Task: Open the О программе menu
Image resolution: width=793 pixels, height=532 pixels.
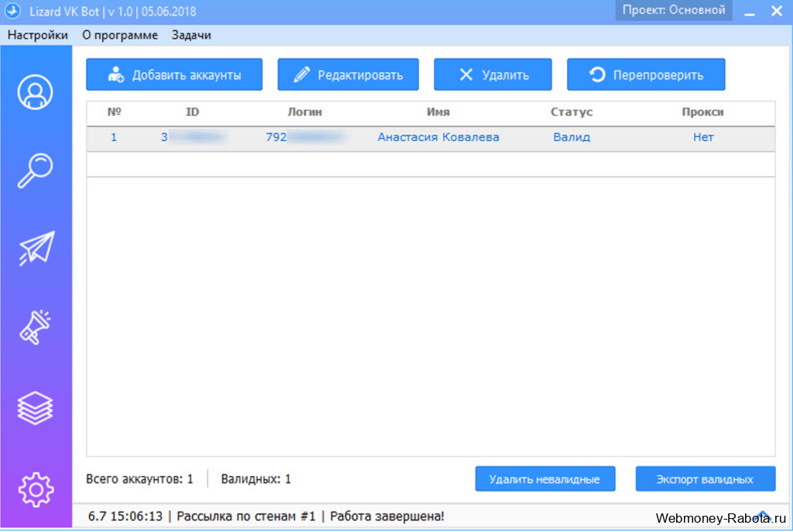Action: [120, 35]
